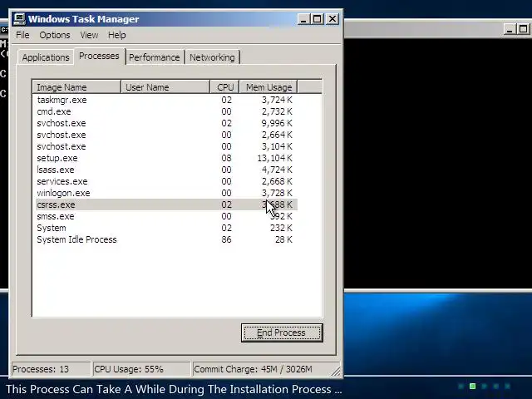Select svchost.exe using 3,104 K
532x399 pixels.
tap(166, 146)
